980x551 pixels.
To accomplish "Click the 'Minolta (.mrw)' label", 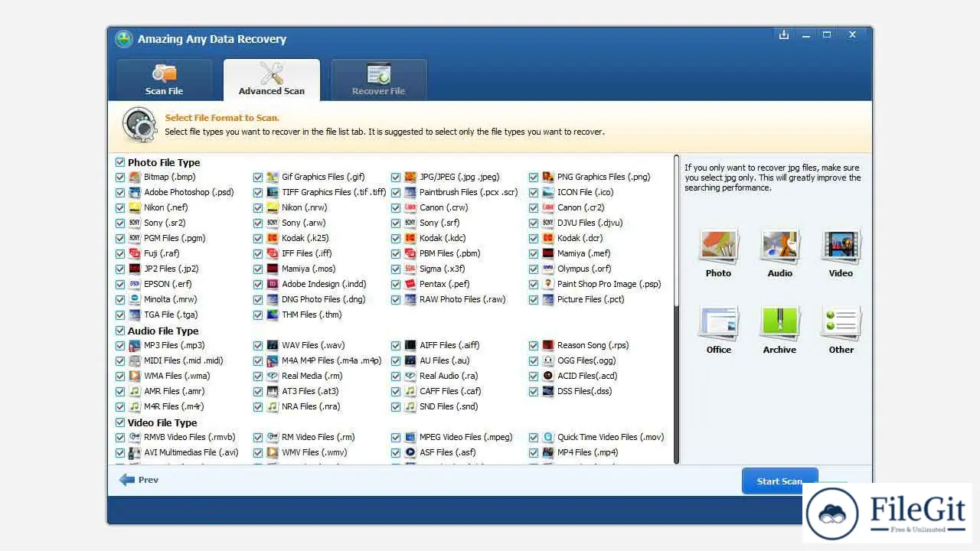I will tap(171, 299).
